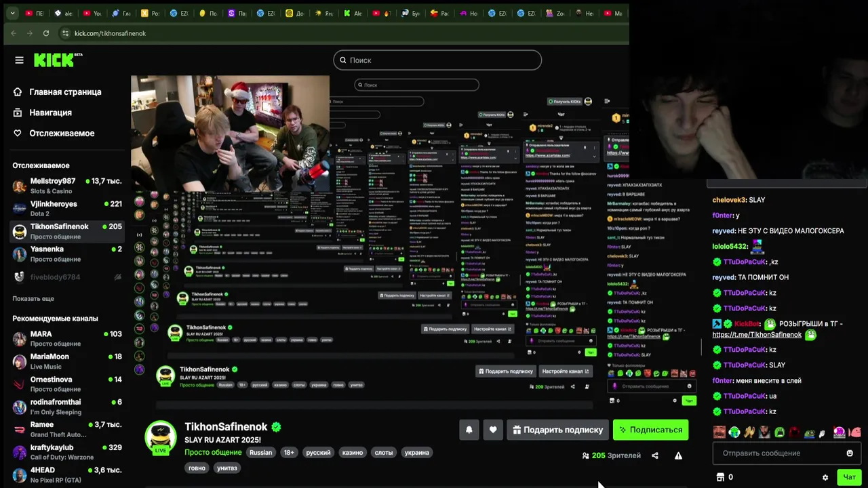
Task: Select the Russian tag
Action: coord(260,453)
